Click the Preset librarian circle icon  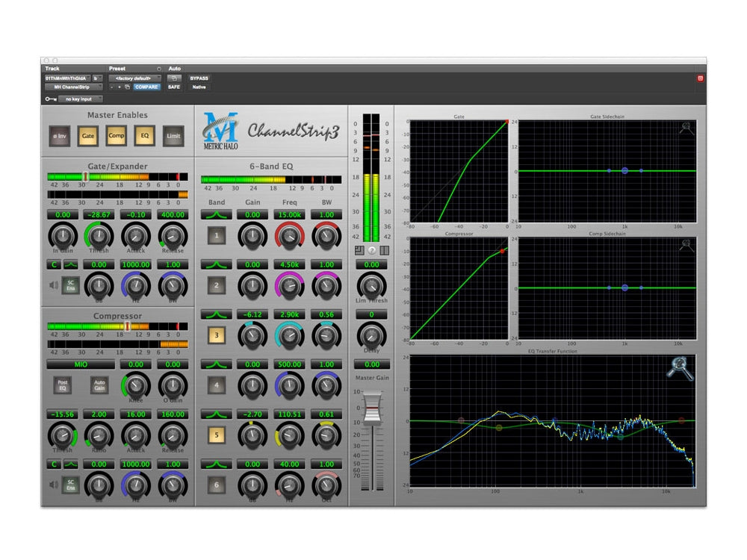pyautogui.click(x=158, y=69)
